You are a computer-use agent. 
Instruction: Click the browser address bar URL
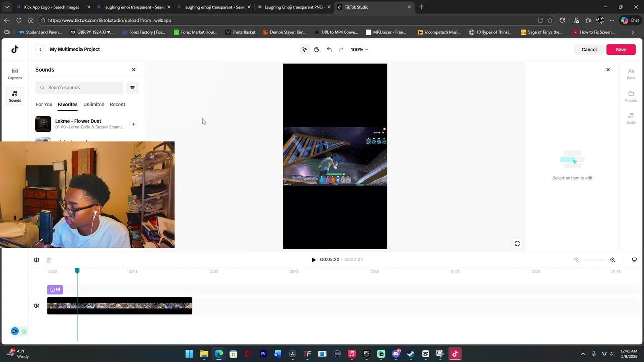109,20
